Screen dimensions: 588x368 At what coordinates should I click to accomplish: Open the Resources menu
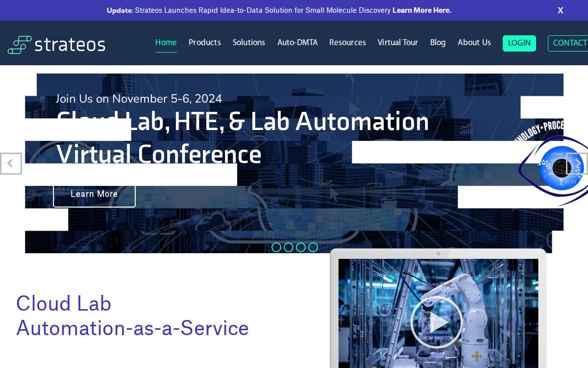click(347, 43)
